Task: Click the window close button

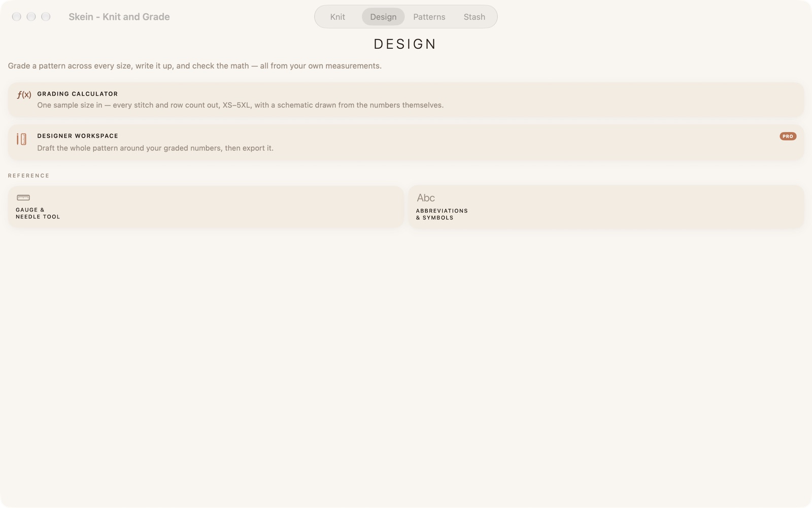Action: coord(17,17)
